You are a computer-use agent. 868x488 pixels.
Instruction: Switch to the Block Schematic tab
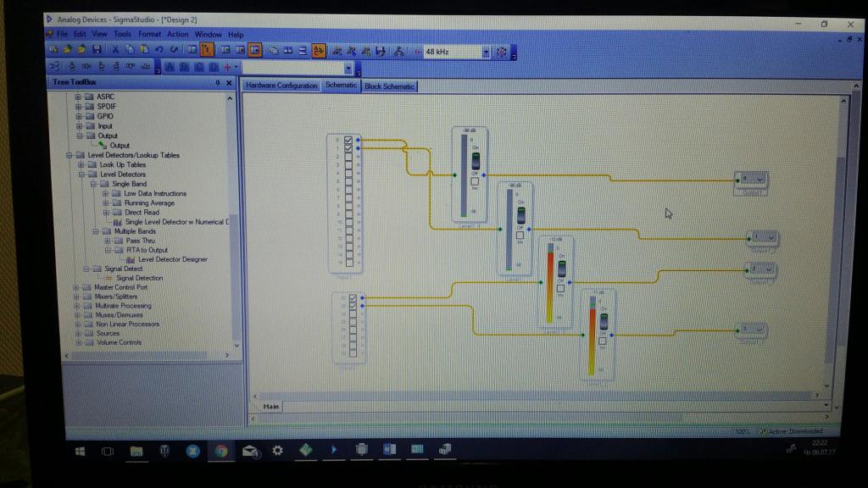389,86
